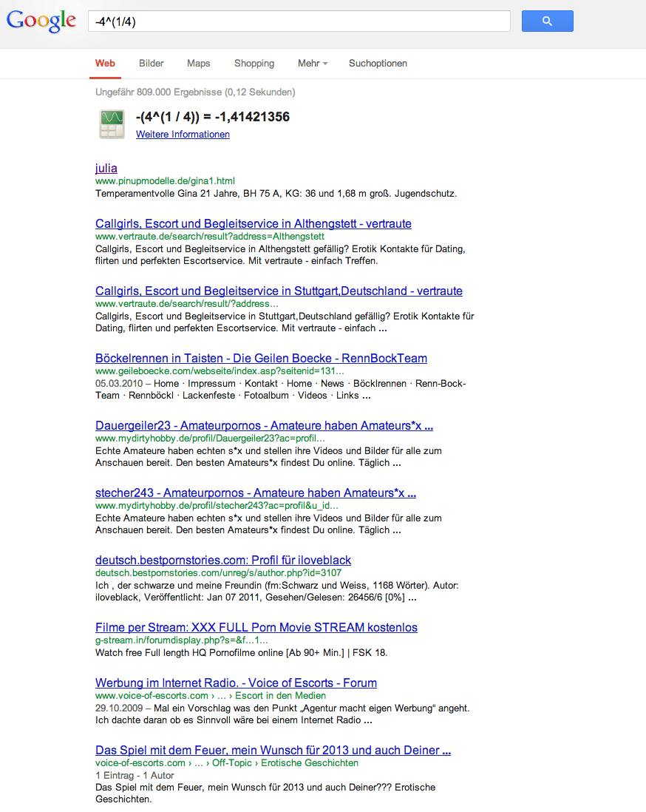
Task: Focus the search box containing -4^(1/4)
Action: tap(299, 21)
